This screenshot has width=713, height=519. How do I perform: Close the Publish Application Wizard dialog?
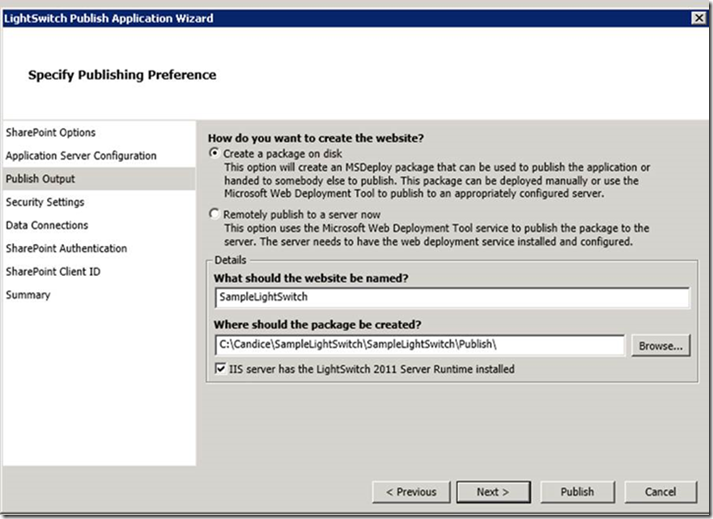tap(698, 18)
